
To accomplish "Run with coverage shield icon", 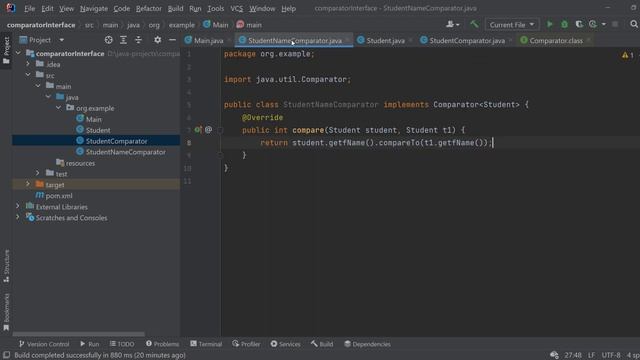I will [x=579, y=24].
